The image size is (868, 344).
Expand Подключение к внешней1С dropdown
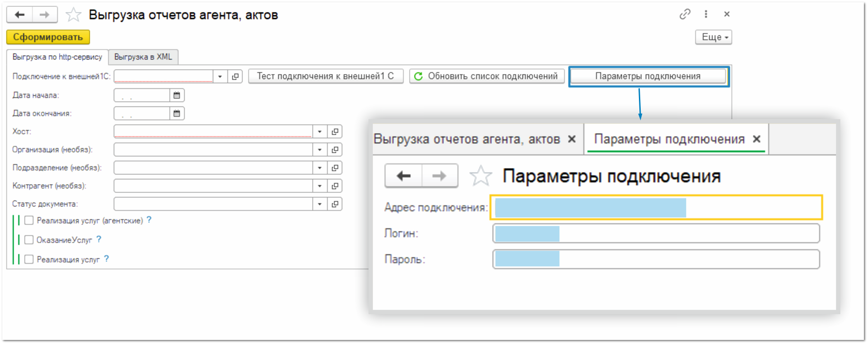(220, 77)
